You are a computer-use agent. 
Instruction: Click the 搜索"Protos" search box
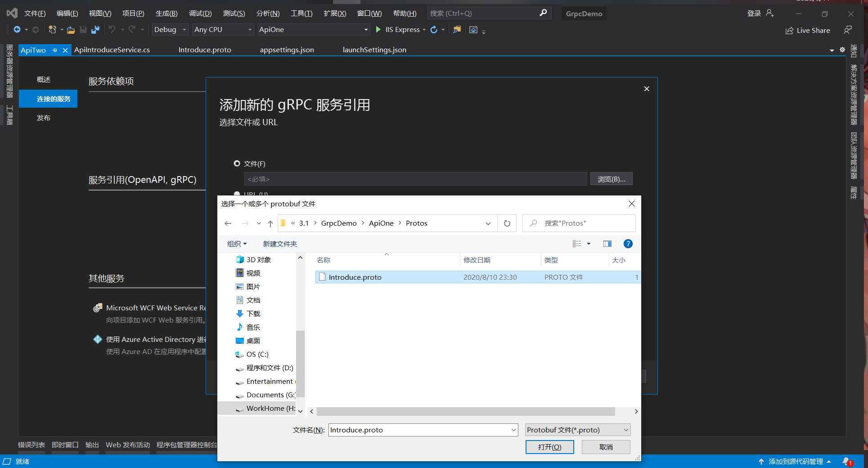point(579,223)
